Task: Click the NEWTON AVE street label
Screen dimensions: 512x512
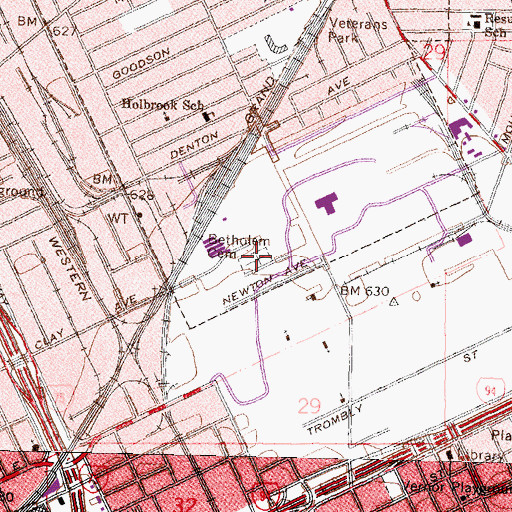Action: click(265, 282)
